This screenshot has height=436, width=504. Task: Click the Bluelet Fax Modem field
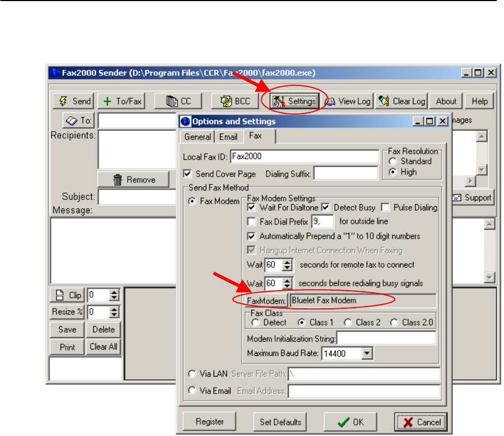point(363,301)
